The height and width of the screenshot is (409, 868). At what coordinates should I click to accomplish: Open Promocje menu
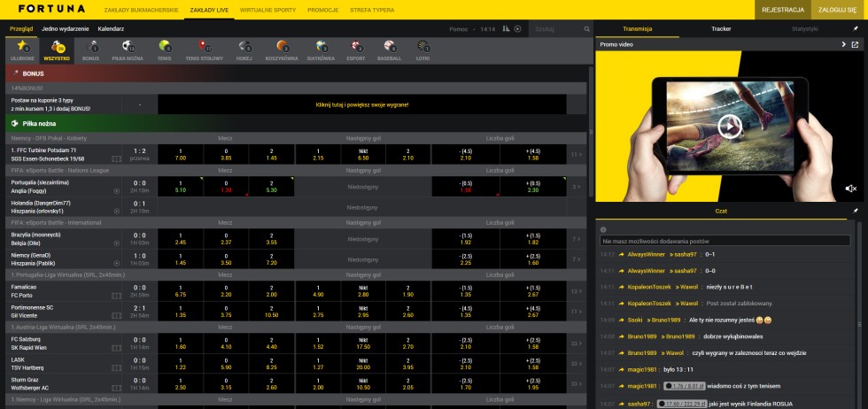[x=322, y=10]
